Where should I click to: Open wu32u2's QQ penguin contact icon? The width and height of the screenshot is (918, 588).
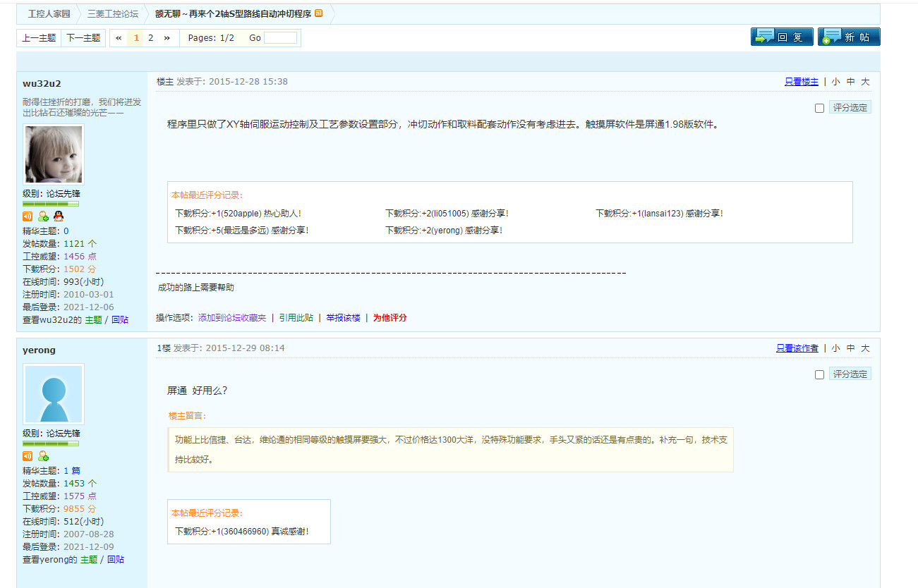pyautogui.click(x=59, y=216)
